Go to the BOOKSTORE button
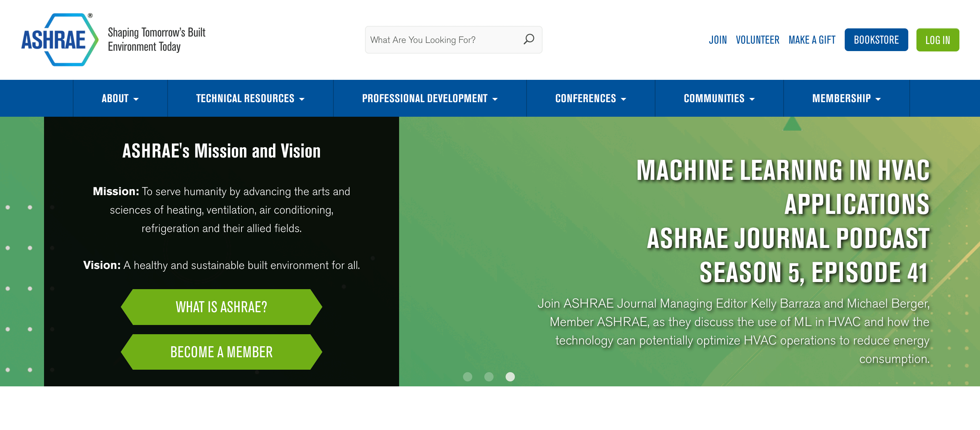Viewport: 980px width, 430px height. click(876, 39)
